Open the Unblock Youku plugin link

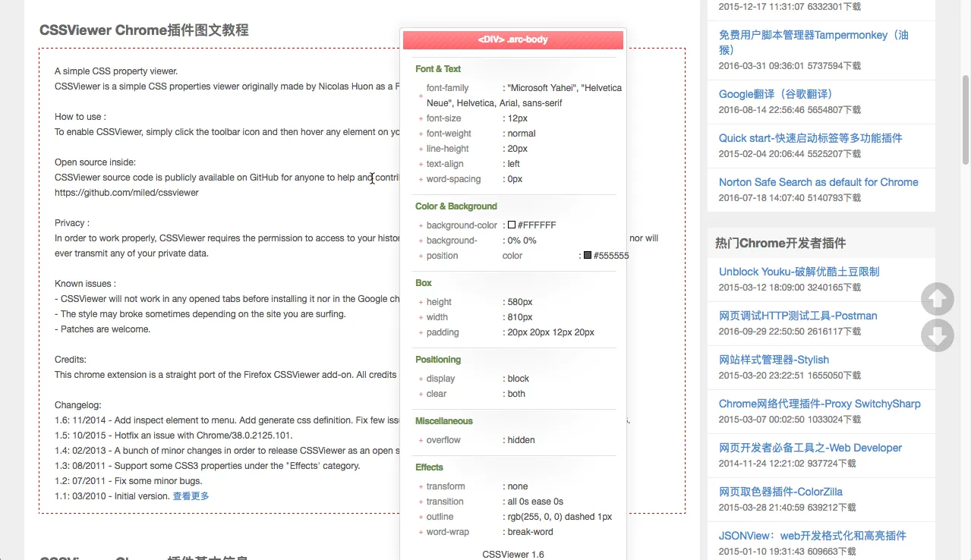tap(799, 272)
